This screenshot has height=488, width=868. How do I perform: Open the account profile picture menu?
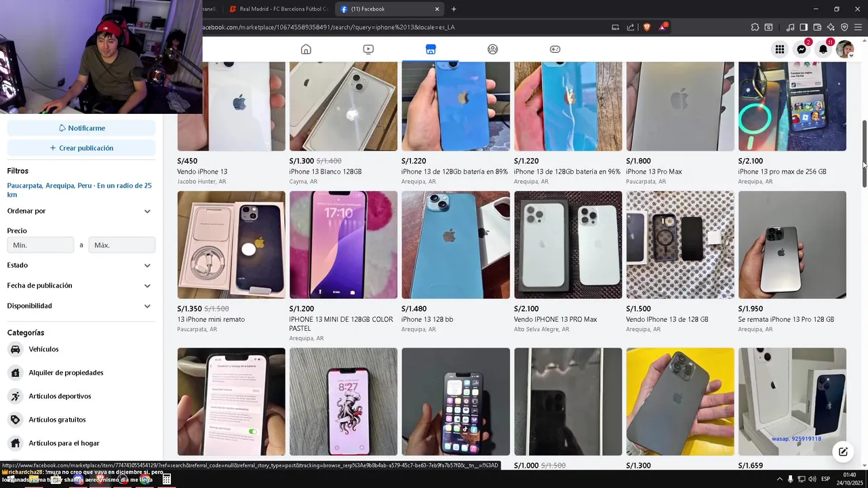pyautogui.click(x=845, y=49)
